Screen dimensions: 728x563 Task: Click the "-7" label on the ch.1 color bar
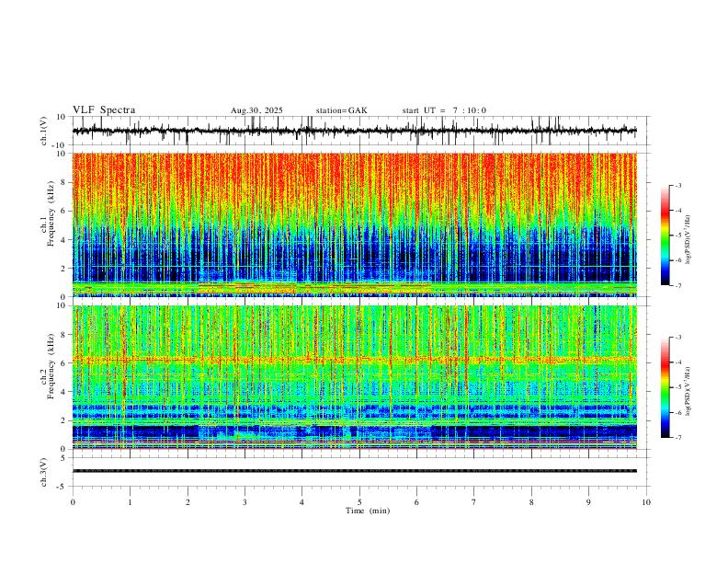pyautogui.click(x=678, y=285)
